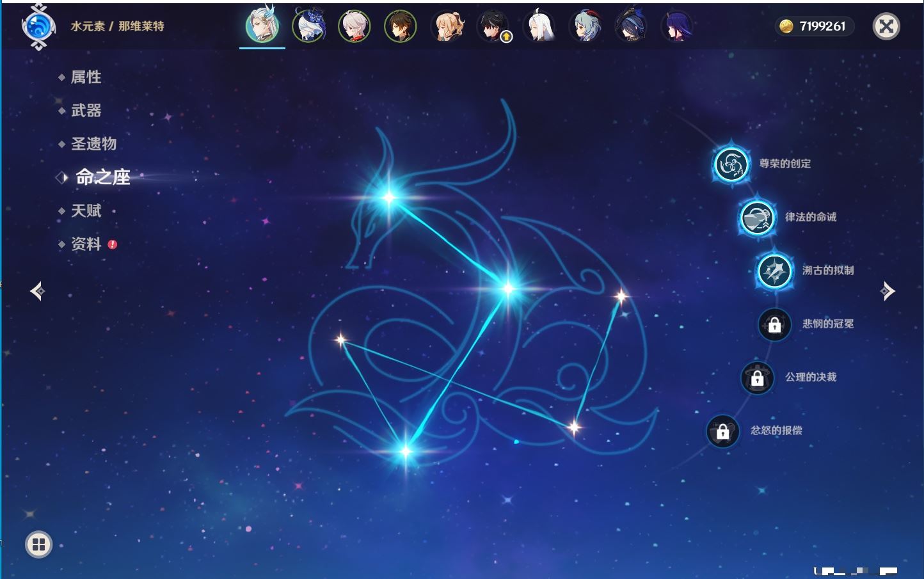
Task: Click the locked constellation icon 忿怒的报偿
Action: point(722,431)
